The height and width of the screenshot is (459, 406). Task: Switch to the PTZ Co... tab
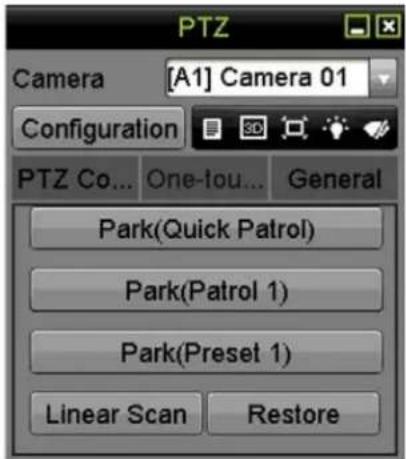[x=75, y=179]
